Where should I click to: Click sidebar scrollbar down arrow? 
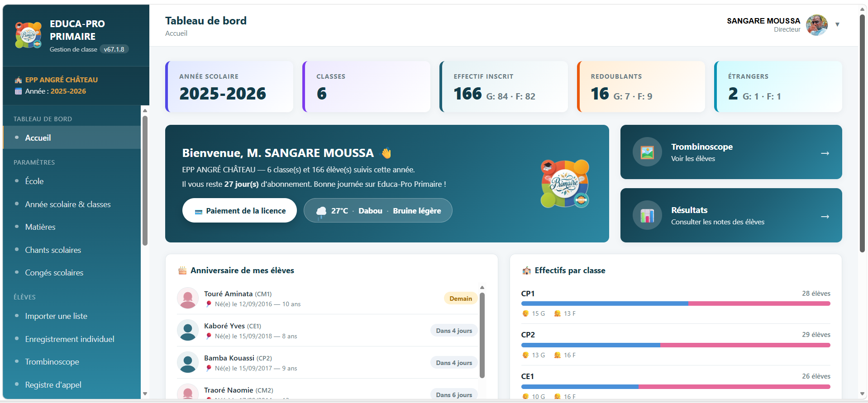tap(145, 394)
